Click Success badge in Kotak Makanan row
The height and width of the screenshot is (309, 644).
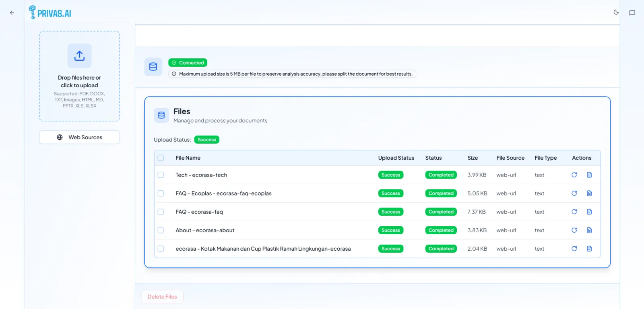point(391,249)
